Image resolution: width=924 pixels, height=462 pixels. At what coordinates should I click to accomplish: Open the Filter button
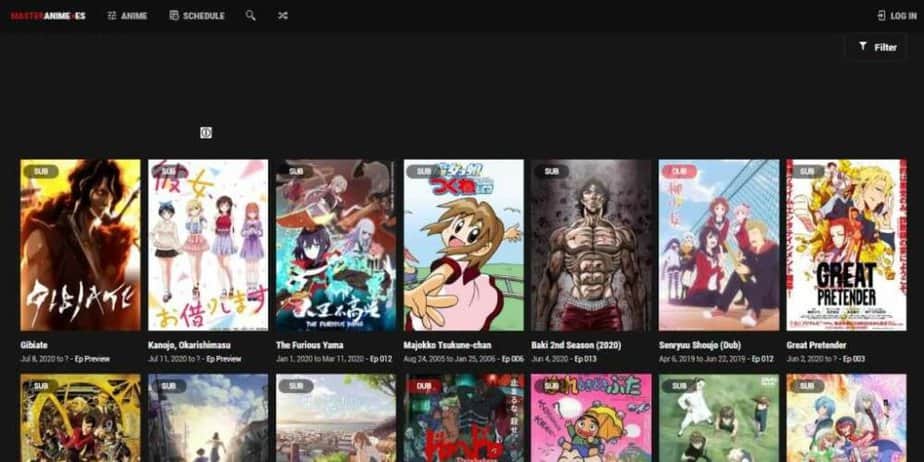tap(877, 47)
